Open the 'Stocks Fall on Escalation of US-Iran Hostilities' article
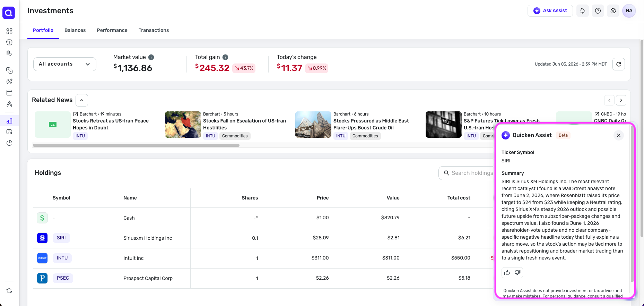Screen dimensions: 644x306 tap(244, 124)
